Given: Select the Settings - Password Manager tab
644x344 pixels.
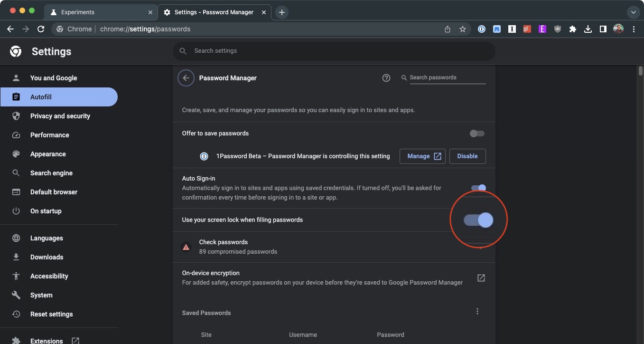Looking at the screenshot, I should coord(214,12).
